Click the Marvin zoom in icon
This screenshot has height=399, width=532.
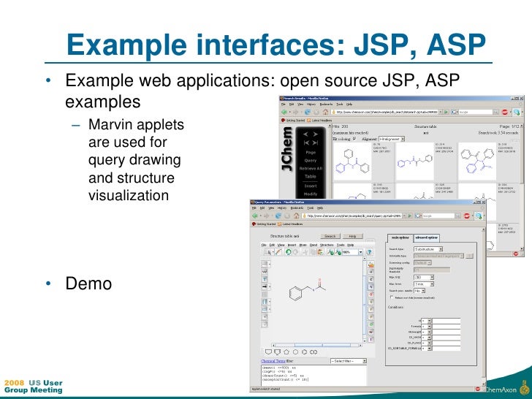330,252
